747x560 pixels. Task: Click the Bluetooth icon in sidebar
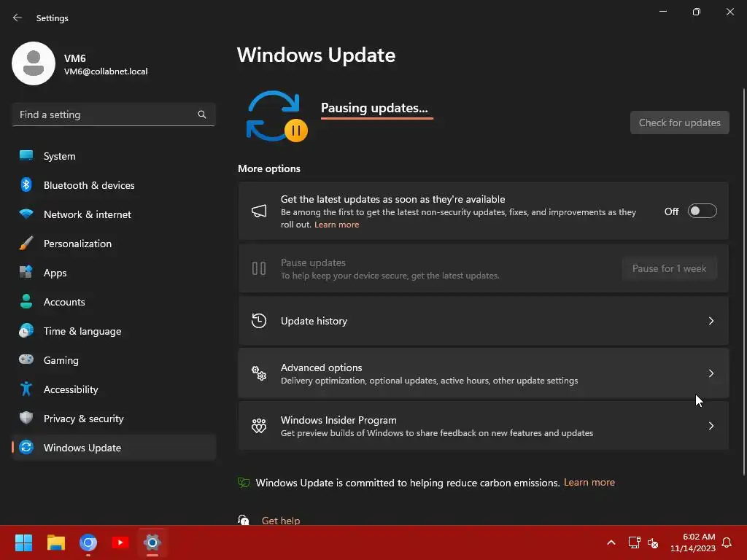26,184
